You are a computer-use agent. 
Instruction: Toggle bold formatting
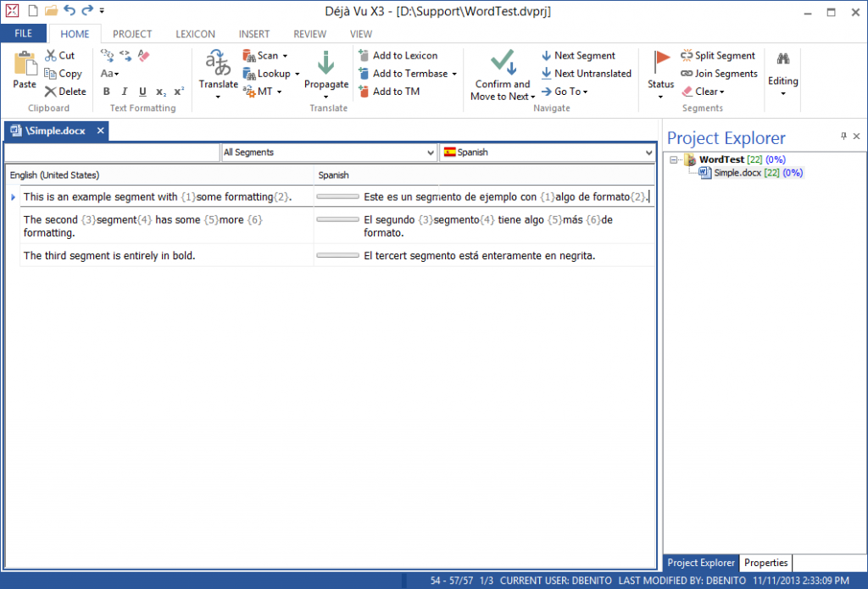click(x=106, y=92)
